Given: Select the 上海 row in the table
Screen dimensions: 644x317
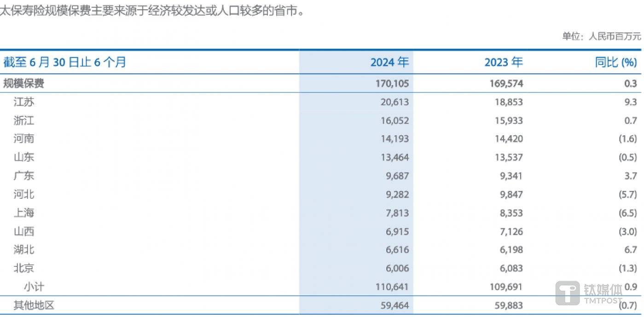Looking at the screenshot, I should click(x=23, y=213).
